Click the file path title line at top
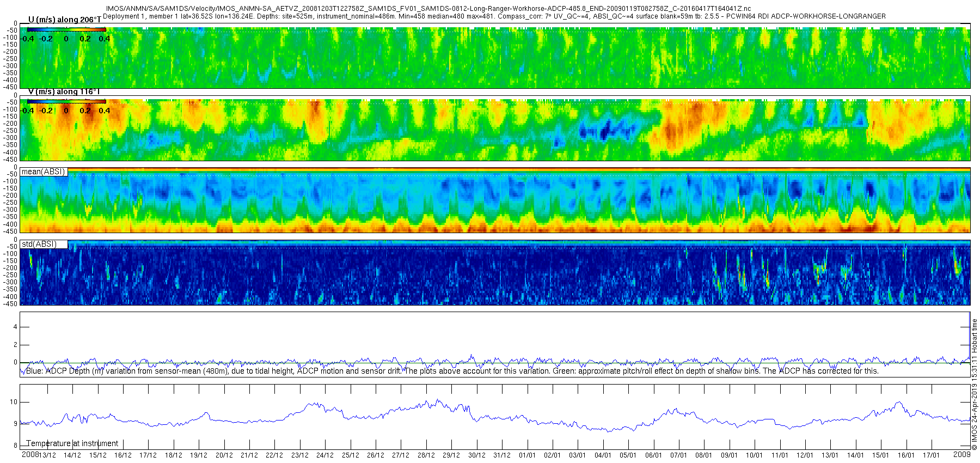 point(428,9)
